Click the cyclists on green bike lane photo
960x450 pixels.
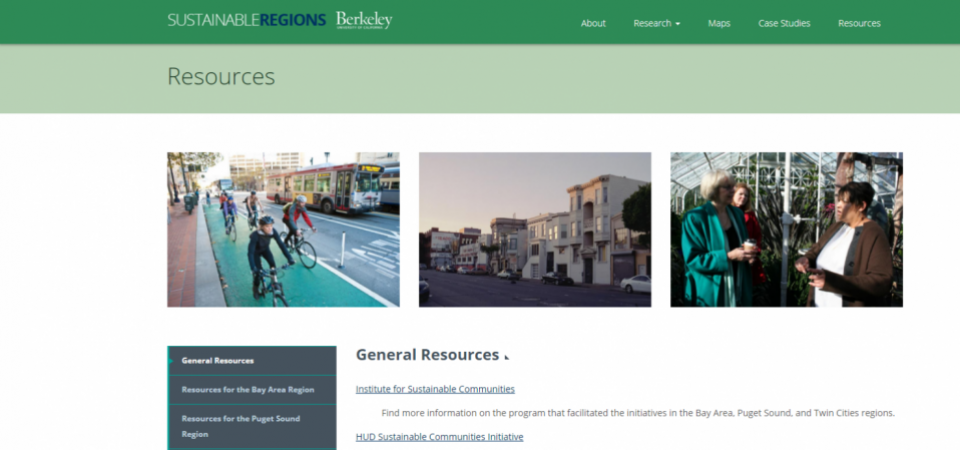pyautogui.click(x=283, y=230)
